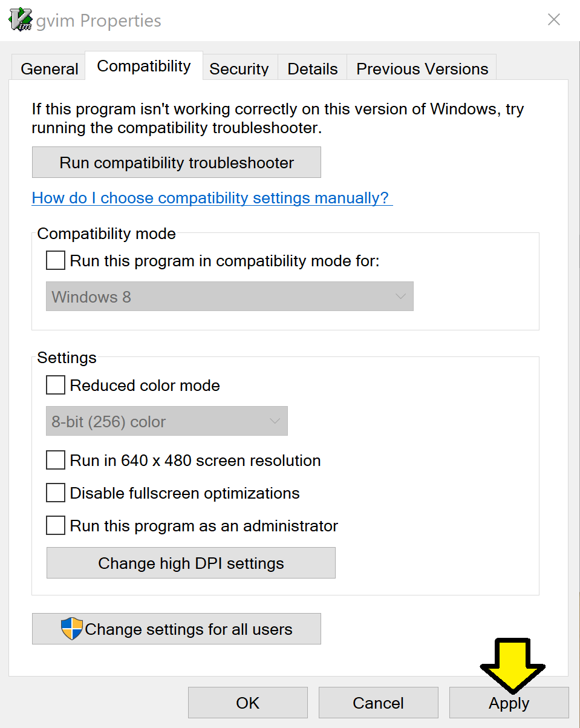
Task: Toggle Disable fullscreen optimizations checkbox
Action: pos(56,493)
